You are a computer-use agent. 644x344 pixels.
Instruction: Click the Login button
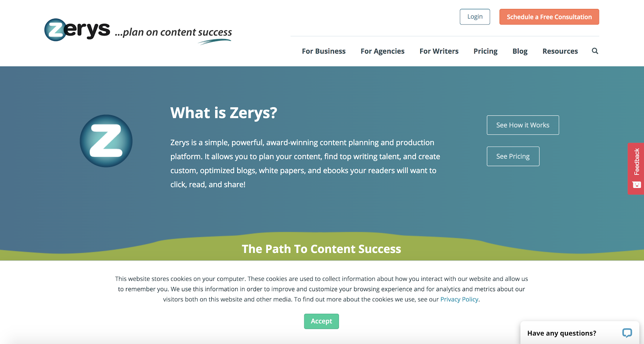click(475, 17)
